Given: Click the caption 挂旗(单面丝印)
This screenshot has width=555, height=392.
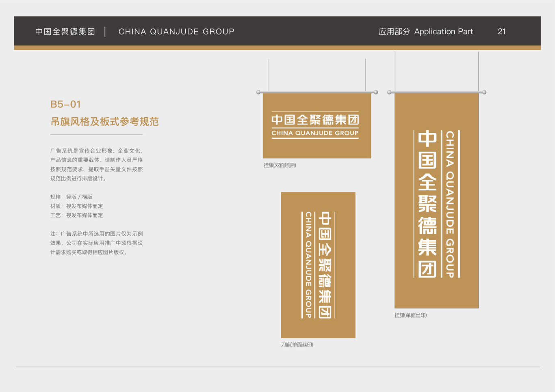Looking at the screenshot, I should point(411,315).
